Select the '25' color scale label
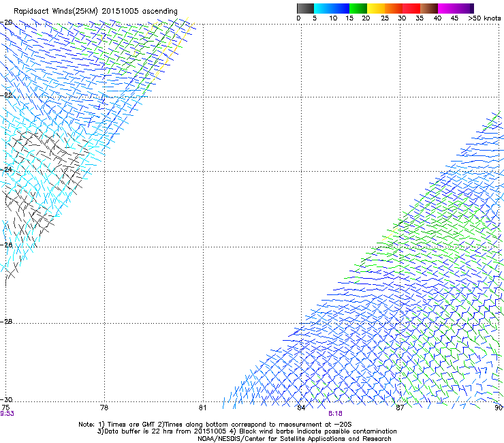The width and height of the screenshot is (504, 443). coord(385,18)
